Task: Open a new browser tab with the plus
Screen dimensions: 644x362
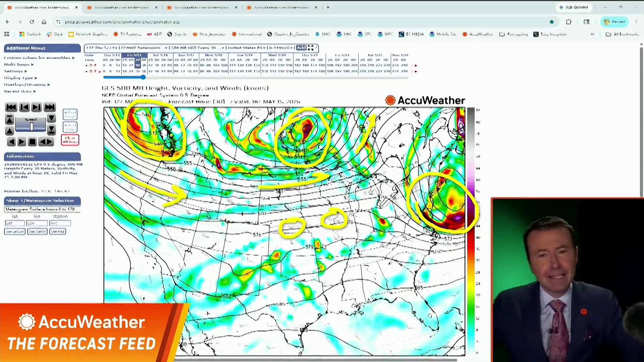Action: tap(328, 7)
